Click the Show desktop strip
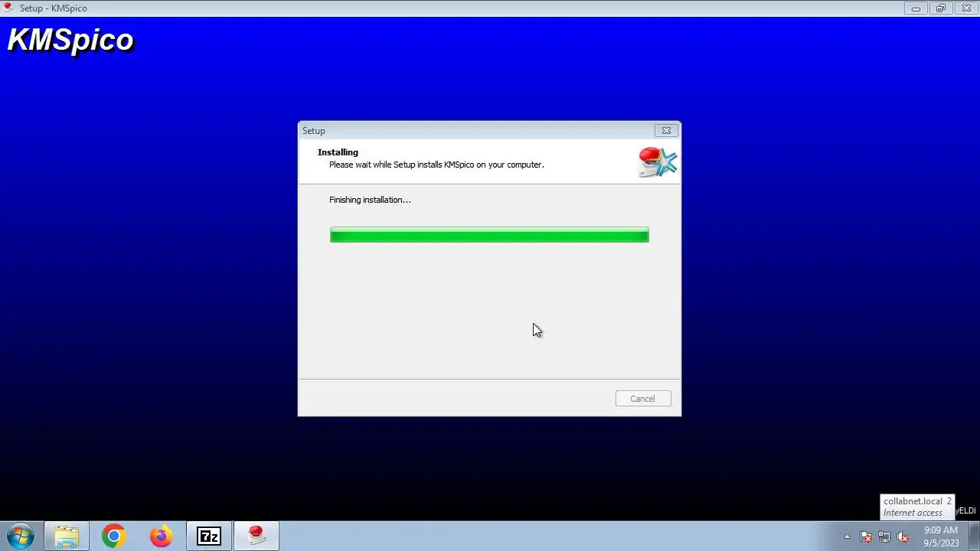Screen dimensions: 980x551 [x=974, y=536]
